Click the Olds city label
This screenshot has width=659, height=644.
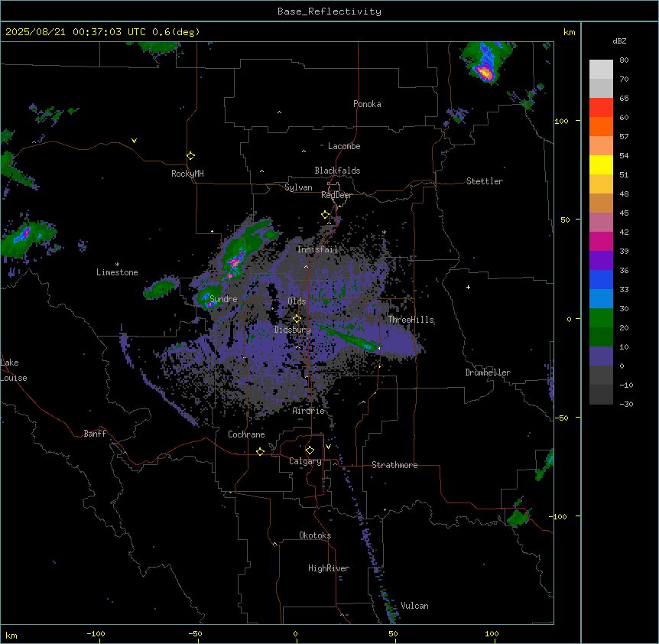click(x=297, y=301)
